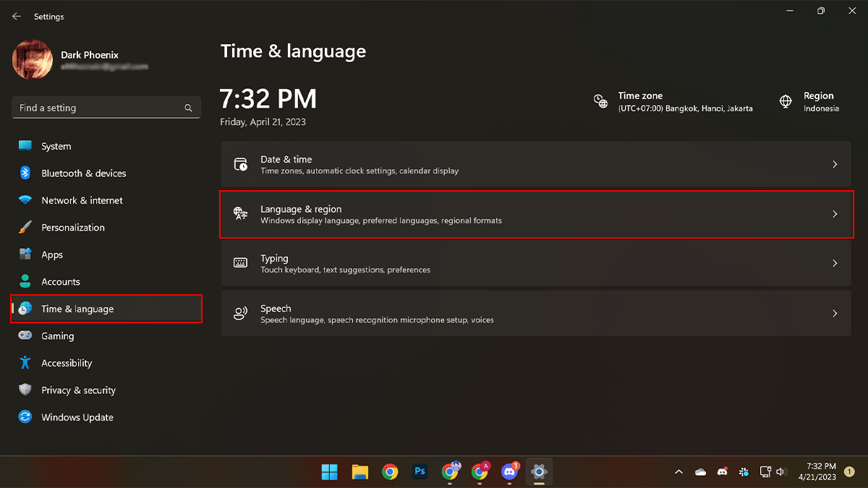Screen dimensions: 868x488
Task: Expand the Date & time row chevron
Action: (x=835, y=165)
